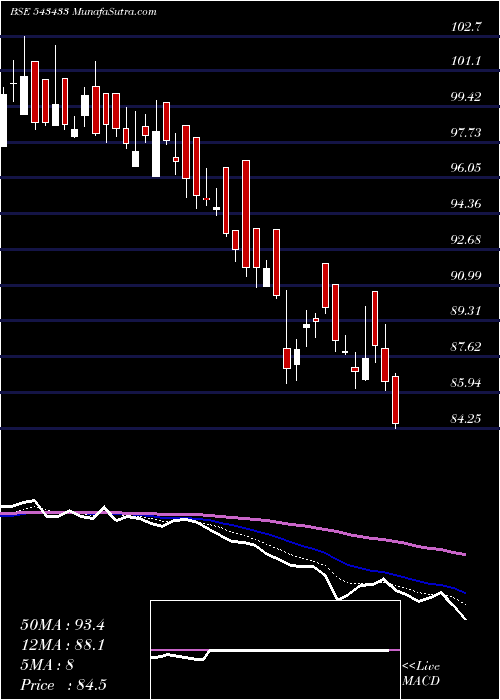Click inside the MACD inset chart box
Viewport: 500px width, 700px height.
click(x=275, y=650)
